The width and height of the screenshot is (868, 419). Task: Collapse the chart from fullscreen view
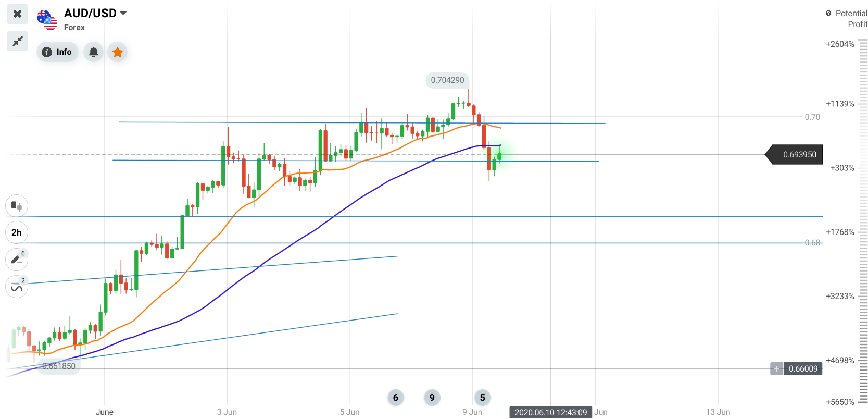(17, 41)
